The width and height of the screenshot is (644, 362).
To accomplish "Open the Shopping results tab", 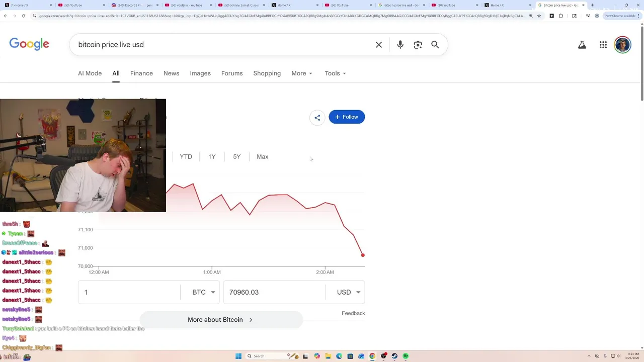I will point(267,73).
